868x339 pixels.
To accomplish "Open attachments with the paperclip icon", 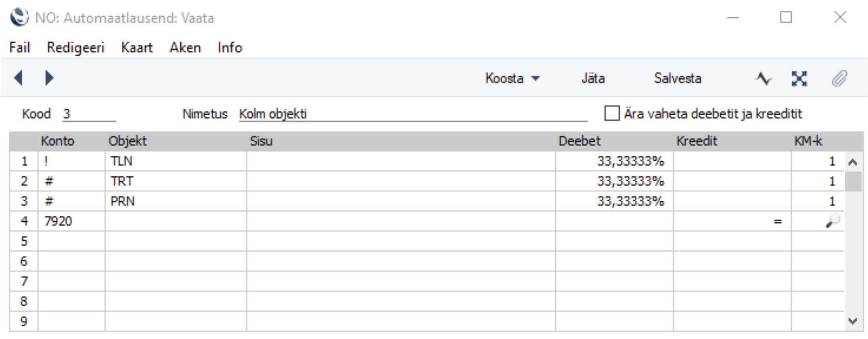I will pyautogui.click(x=839, y=78).
